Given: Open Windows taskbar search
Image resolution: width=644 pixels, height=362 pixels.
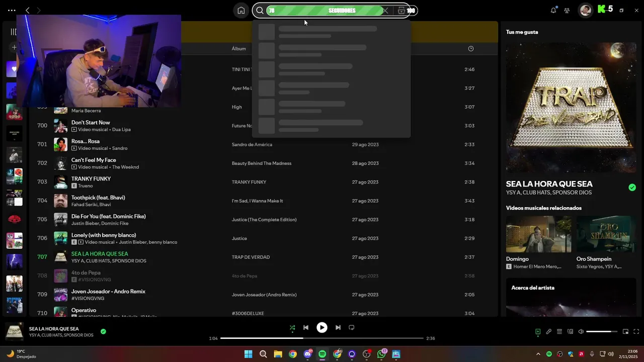Looking at the screenshot, I should (263, 354).
